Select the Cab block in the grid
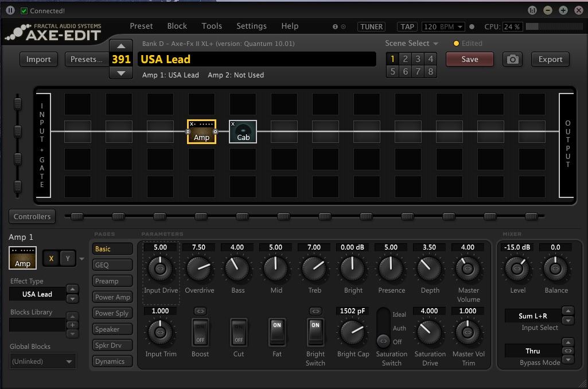This screenshot has width=588, height=389. [243, 131]
